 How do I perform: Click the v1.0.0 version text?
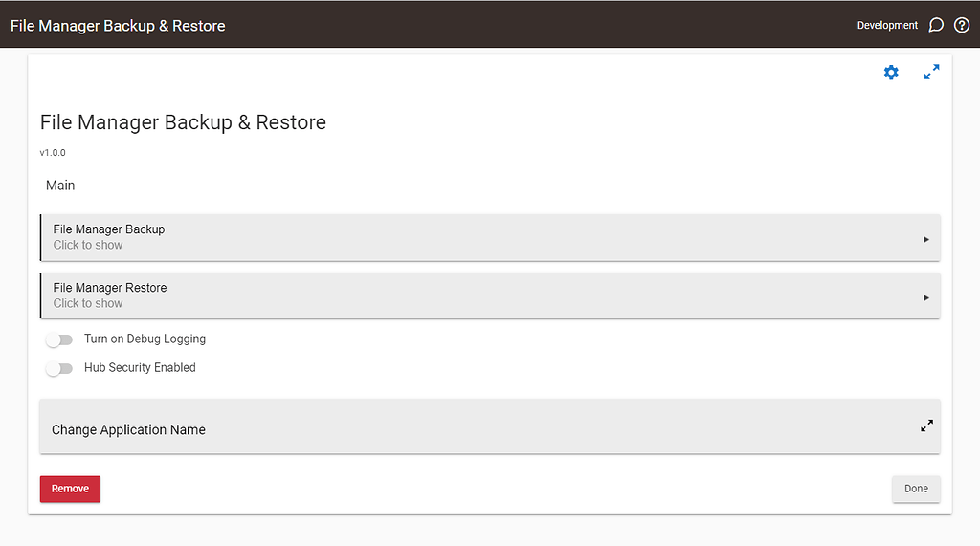pos(53,152)
